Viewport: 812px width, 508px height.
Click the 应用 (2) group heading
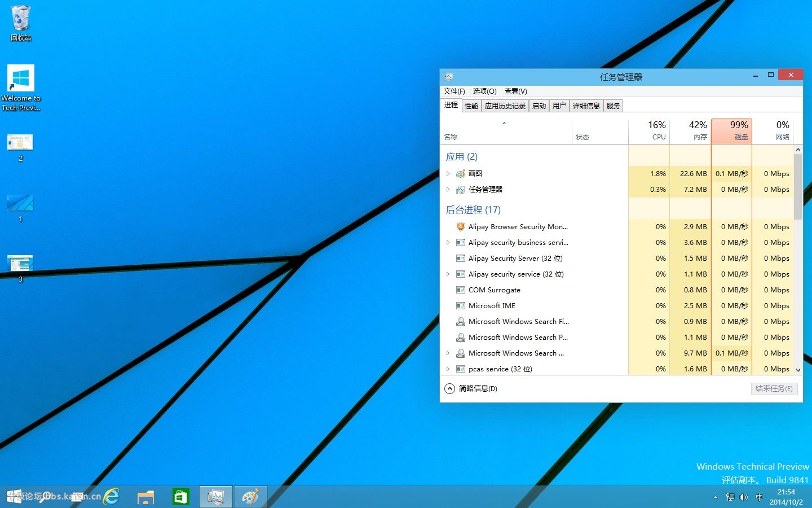pos(462,157)
